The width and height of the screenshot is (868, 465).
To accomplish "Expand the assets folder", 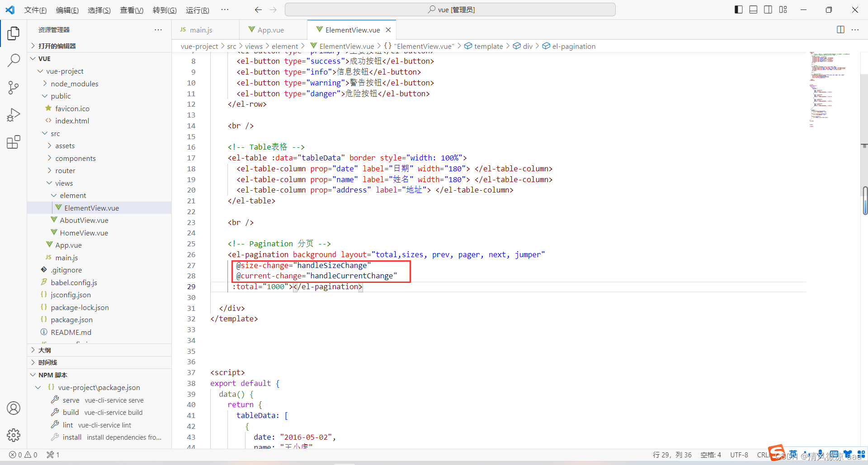I will (x=99, y=146).
